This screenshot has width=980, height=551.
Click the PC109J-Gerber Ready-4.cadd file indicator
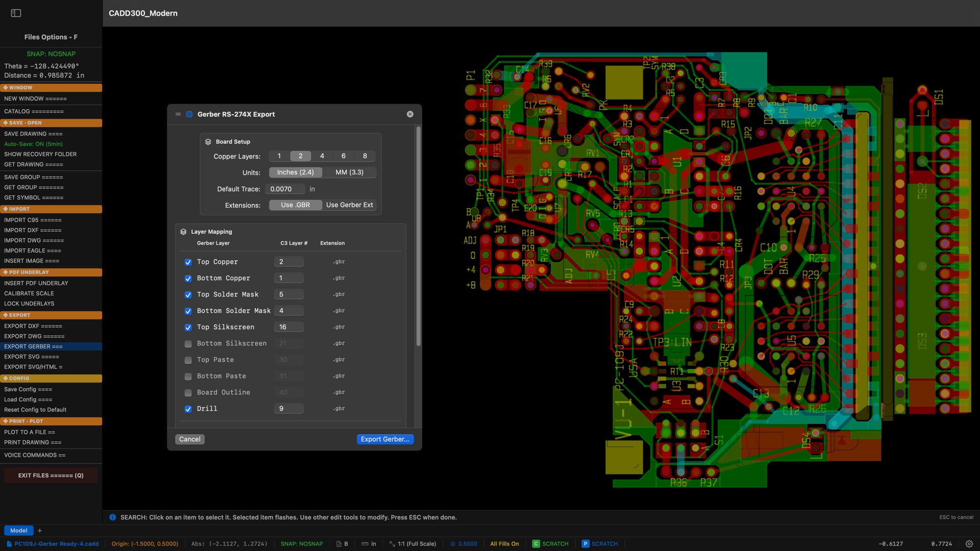(x=53, y=544)
